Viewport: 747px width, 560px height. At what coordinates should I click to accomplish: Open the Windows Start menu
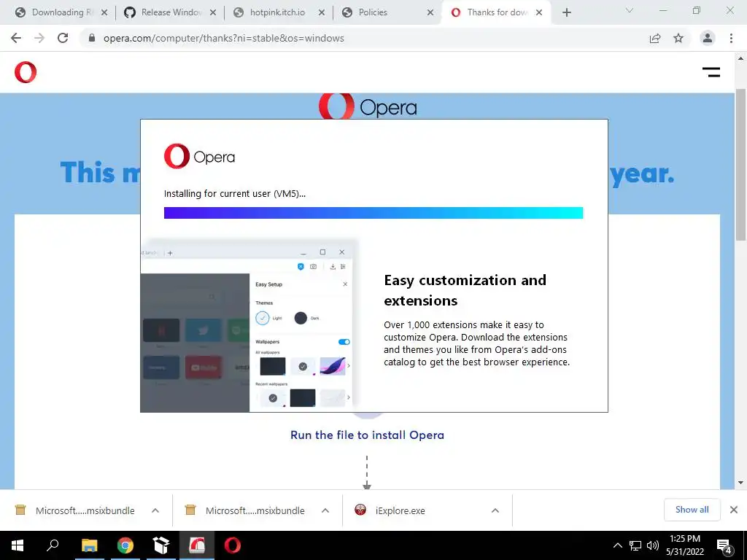tap(18, 545)
